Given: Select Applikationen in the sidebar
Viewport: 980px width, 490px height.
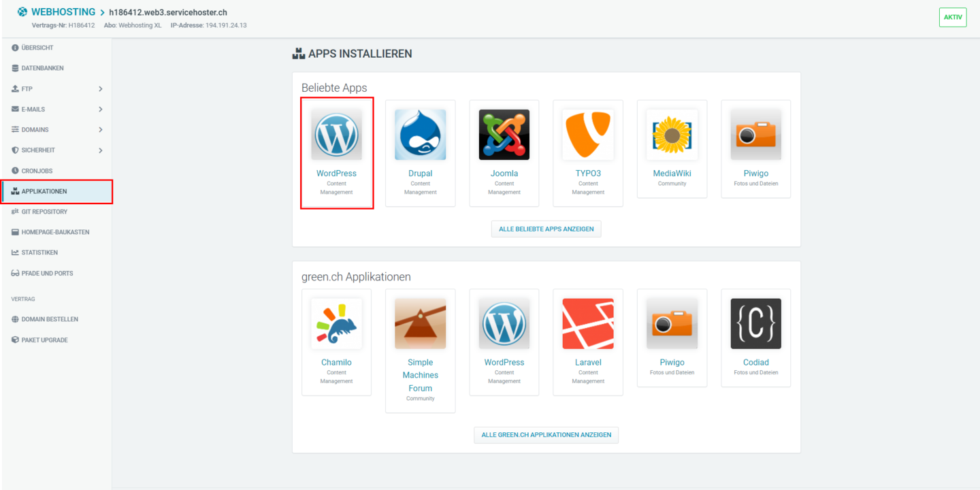Looking at the screenshot, I should 56,191.
